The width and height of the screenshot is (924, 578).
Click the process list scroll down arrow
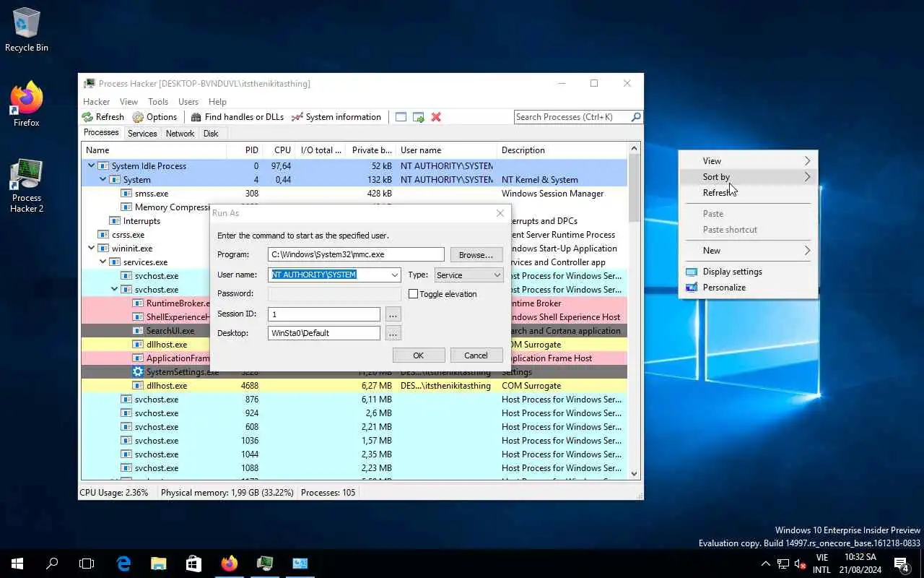(x=635, y=474)
